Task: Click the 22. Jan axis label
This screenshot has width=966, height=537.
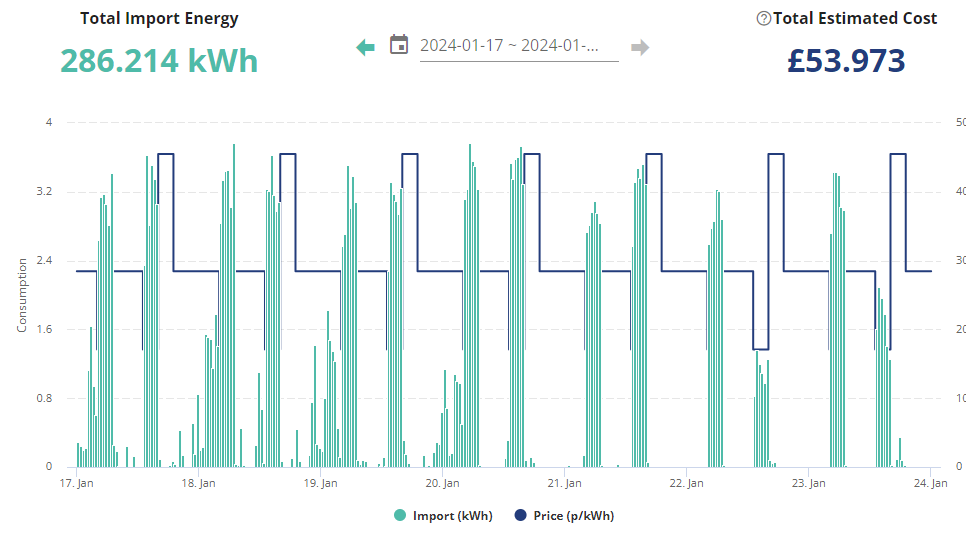Action: (x=686, y=483)
